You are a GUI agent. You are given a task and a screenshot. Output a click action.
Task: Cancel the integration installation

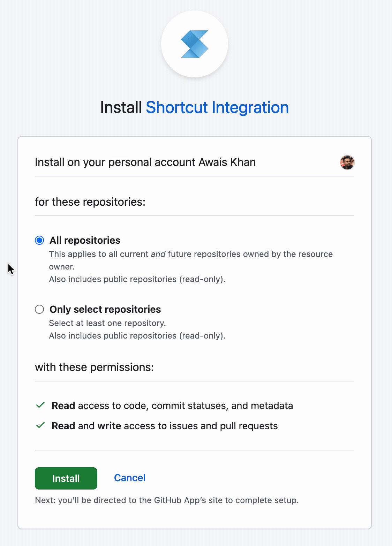(x=130, y=478)
